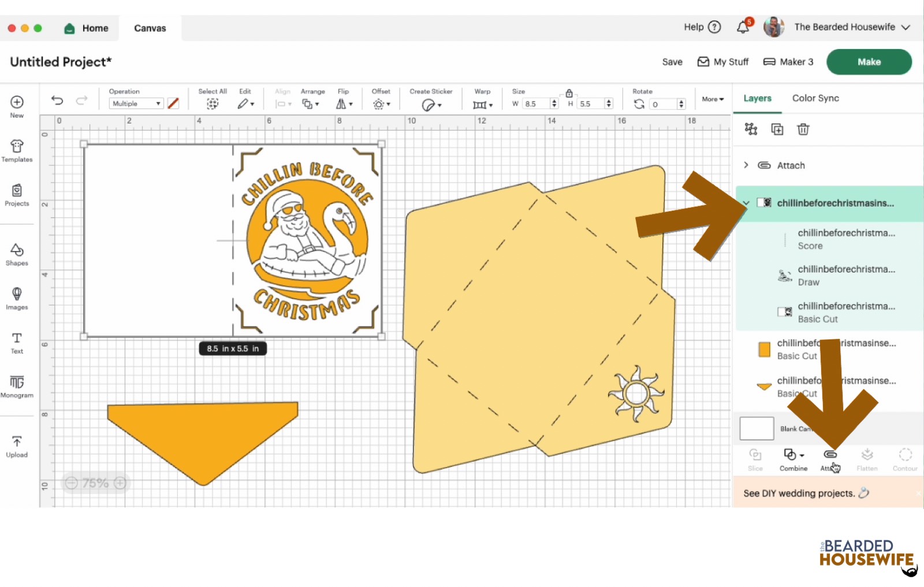Screen dimensions: 924x587
Task: Open the Edit dropdown
Action: pyautogui.click(x=245, y=104)
